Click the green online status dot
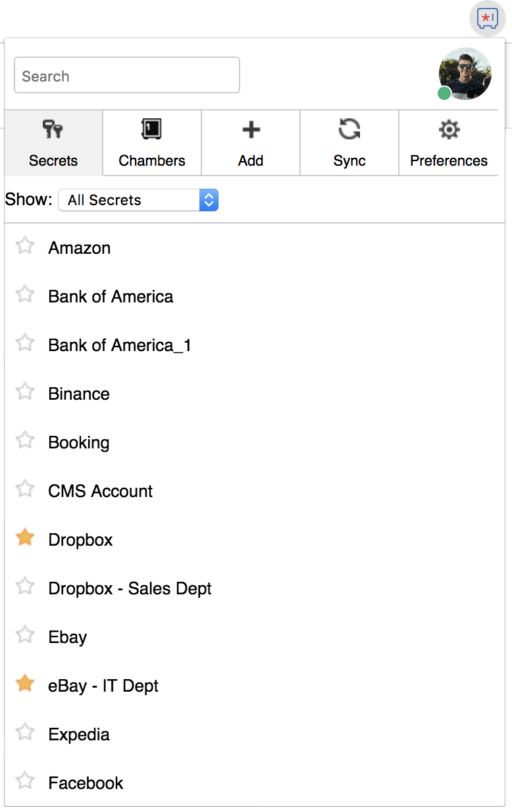Screen dimensions: 512x812 pyautogui.click(x=444, y=93)
